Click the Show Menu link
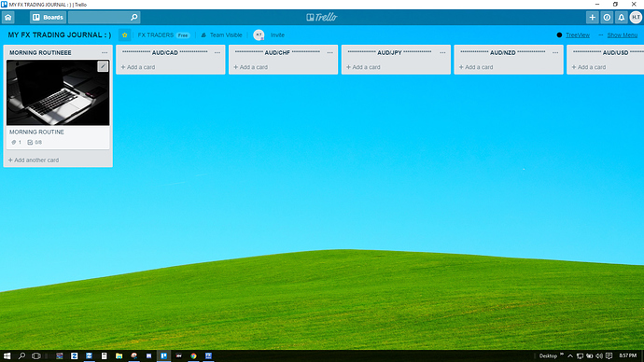This screenshot has width=644, height=362. click(x=622, y=35)
